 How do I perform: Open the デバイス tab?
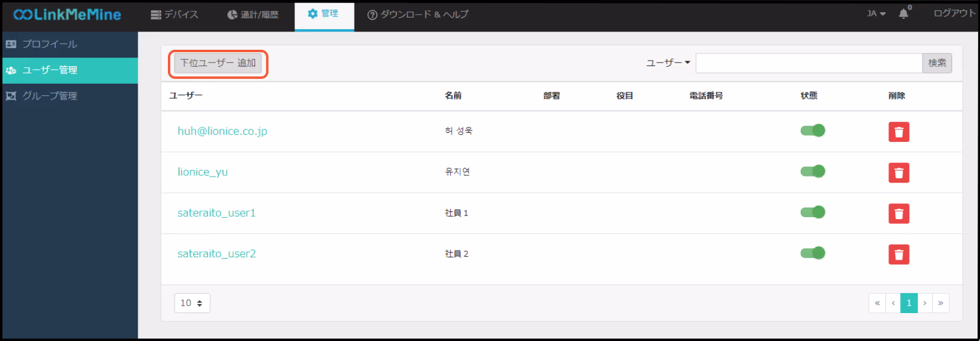(x=175, y=15)
